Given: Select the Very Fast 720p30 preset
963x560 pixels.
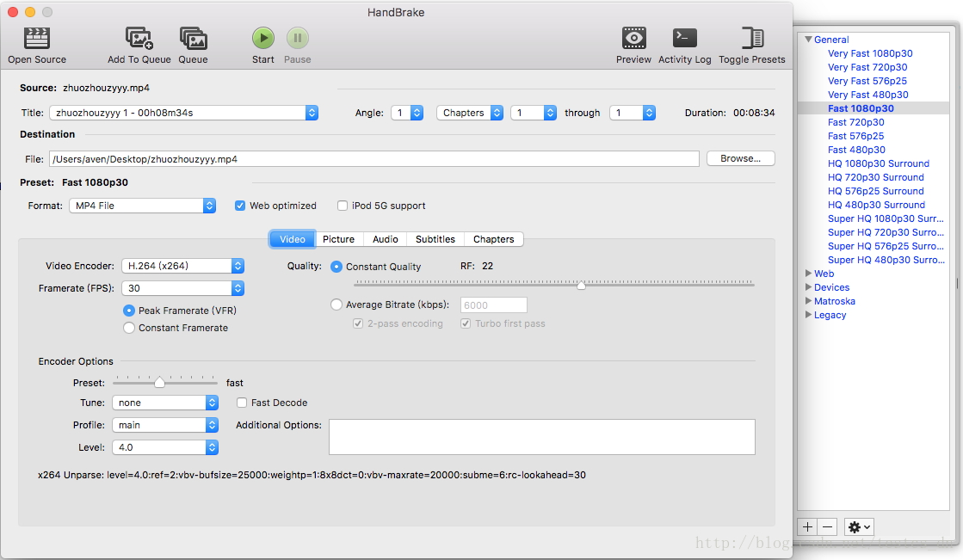Looking at the screenshot, I should pyautogui.click(x=867, y=67).
